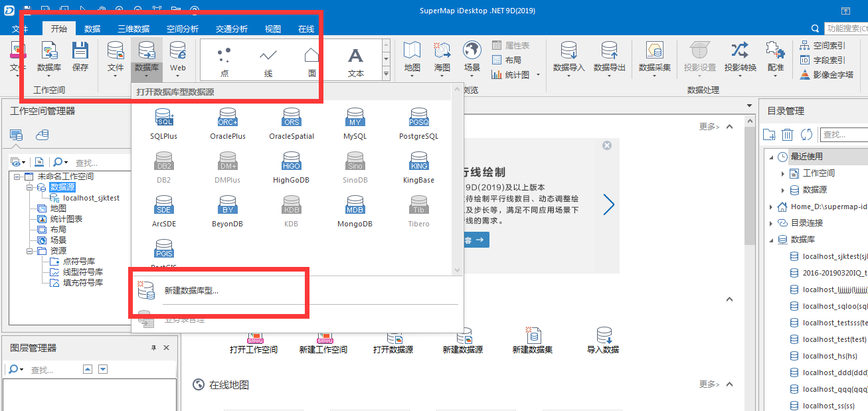
Task: Click 新建数据集 on the start page
Action: pos(533,339)
